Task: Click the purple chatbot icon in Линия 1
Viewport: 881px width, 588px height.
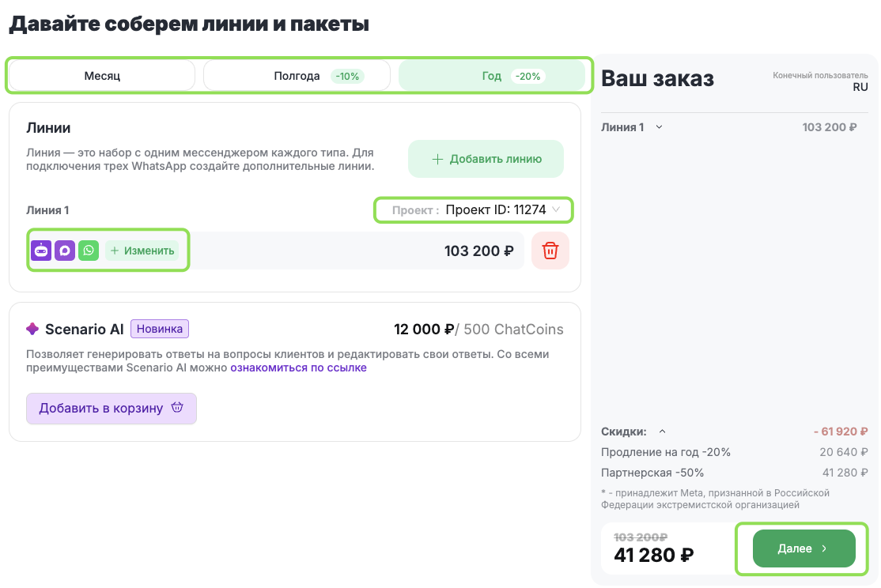Action: point(41,251)
